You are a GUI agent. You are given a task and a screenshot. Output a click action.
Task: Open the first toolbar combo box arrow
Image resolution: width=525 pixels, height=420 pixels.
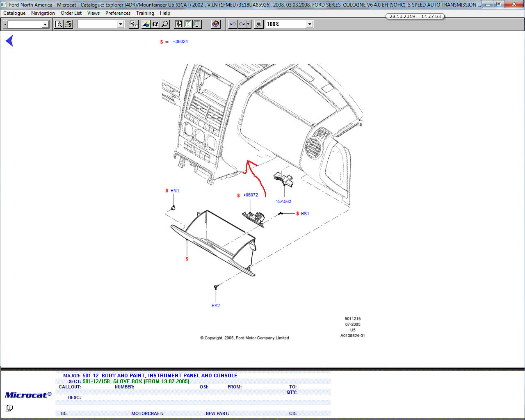(x=45, y=24)
